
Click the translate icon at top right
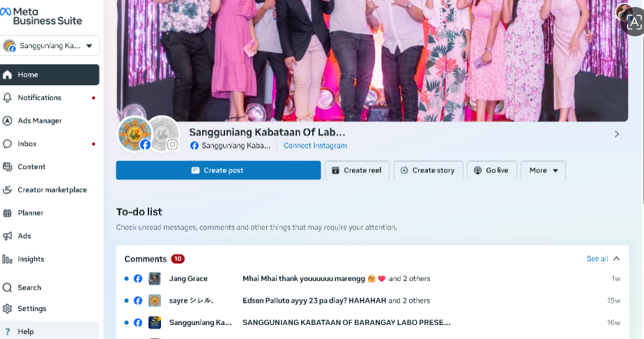point(634,22)
